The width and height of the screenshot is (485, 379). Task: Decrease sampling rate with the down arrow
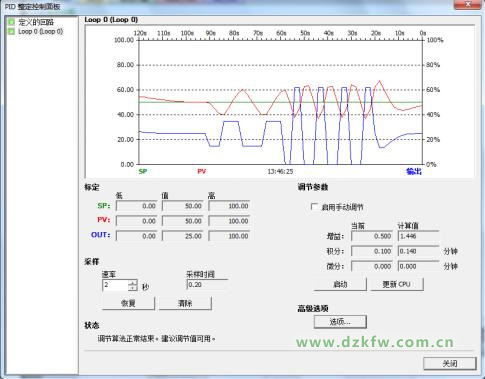(133, 288)
